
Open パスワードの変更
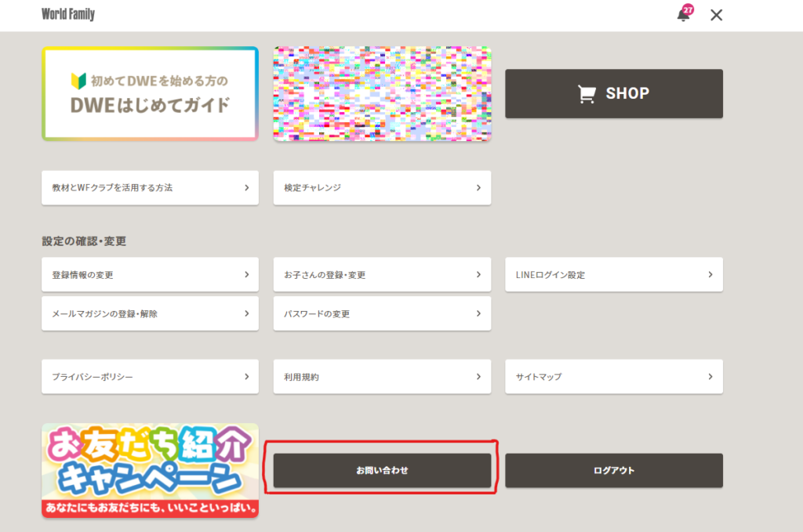click(x=382, y=313)
